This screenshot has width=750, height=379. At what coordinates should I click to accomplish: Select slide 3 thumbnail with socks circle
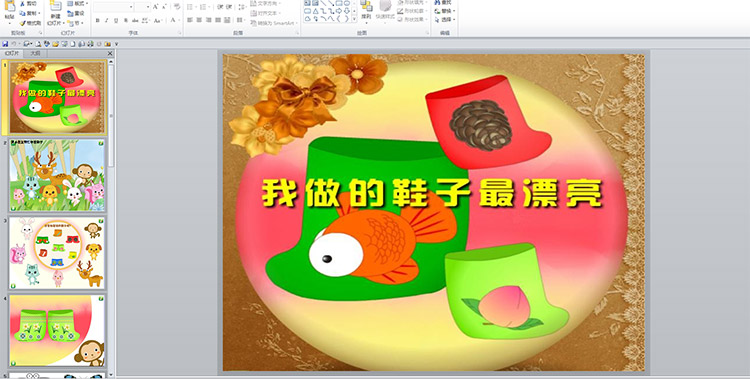tap(57, 253)
